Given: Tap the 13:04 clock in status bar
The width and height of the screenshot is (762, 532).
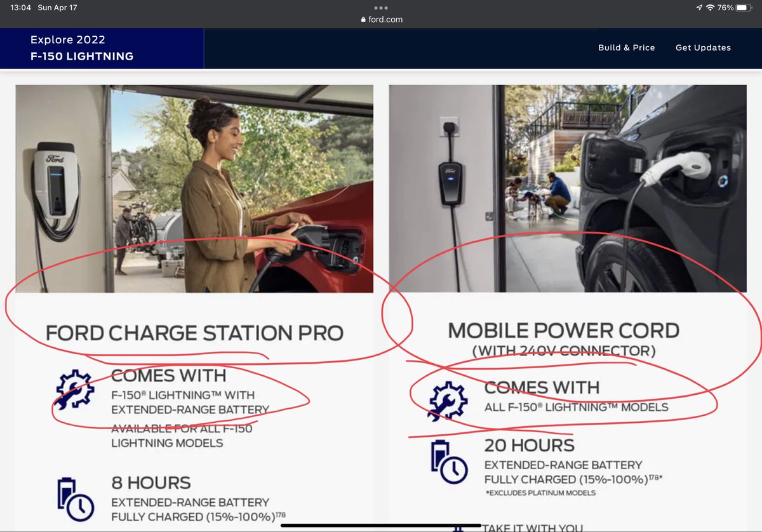Looking at the screenshot, I should click(x=20, y=8).
